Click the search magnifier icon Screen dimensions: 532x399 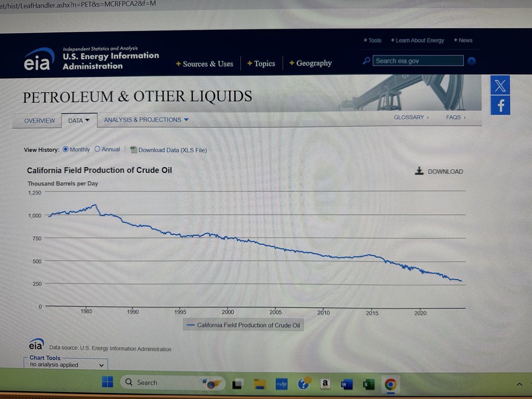[366, 61]
